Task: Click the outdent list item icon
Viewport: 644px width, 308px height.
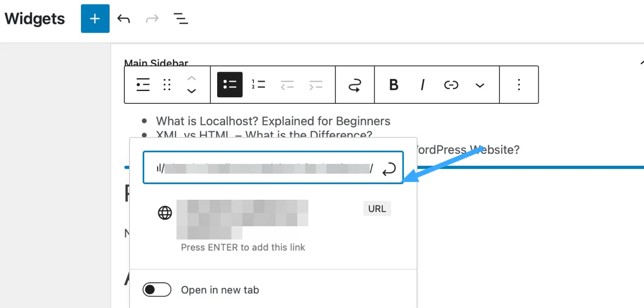Action: pos(287,85)
